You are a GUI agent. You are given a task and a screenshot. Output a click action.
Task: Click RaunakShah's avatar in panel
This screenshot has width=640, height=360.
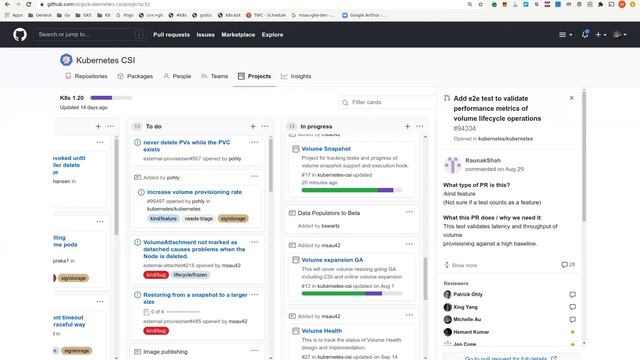pos(452,165)
